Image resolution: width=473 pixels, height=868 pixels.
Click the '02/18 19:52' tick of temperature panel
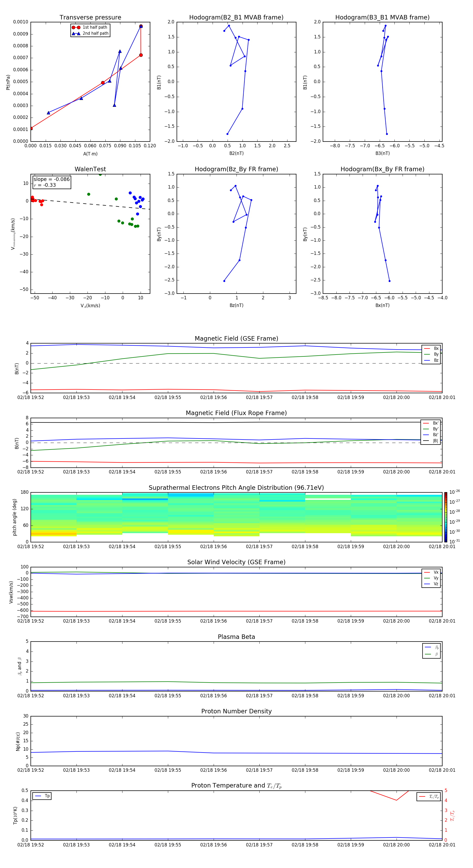31,845
